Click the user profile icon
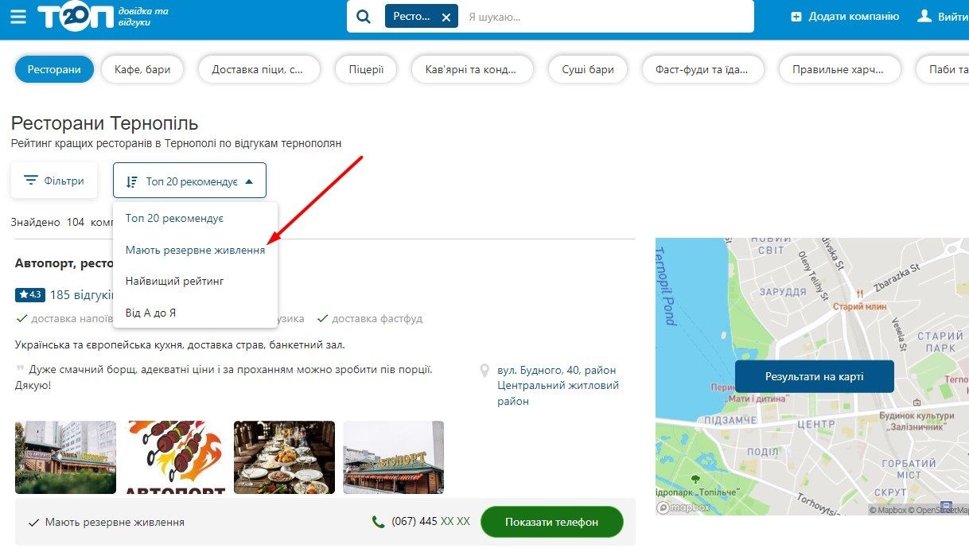The image size is (969, 560). [x=924, y=16]
